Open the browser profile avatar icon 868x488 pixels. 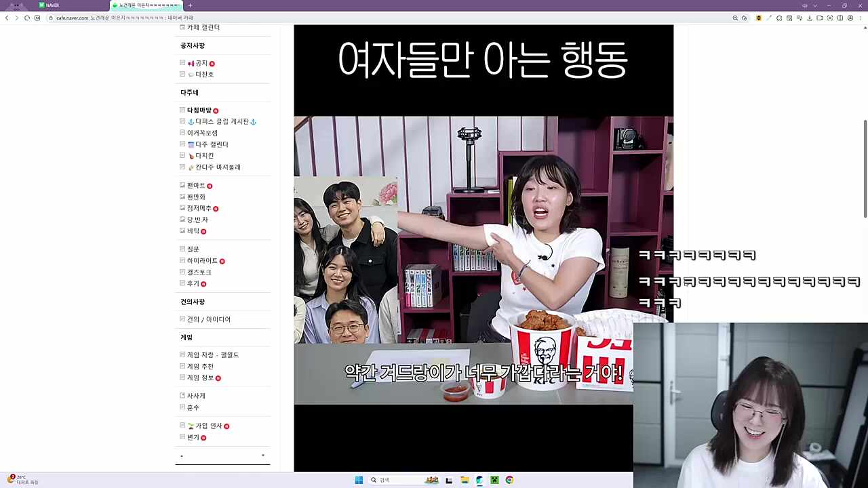click(x=850, y=18)
